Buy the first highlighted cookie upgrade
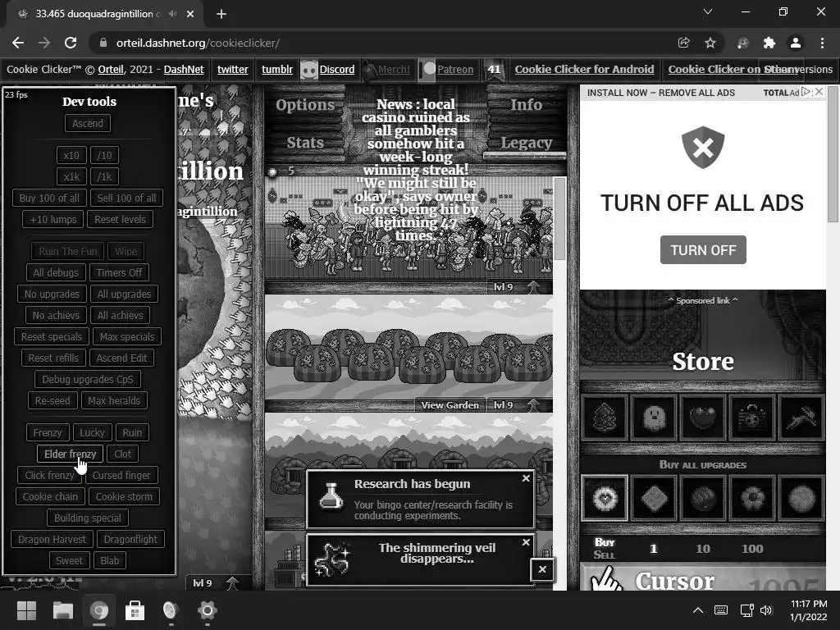The height and width of the screenshot is (630, 840). pyautogui.click(x=605, y=498)
